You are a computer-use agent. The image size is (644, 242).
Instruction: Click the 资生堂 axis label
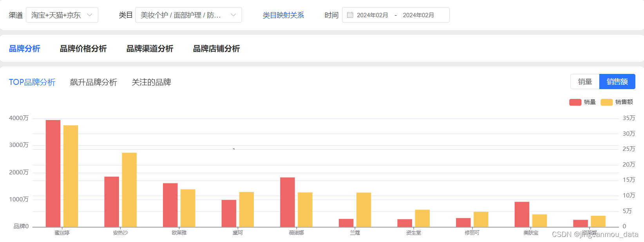click(414, 233)
